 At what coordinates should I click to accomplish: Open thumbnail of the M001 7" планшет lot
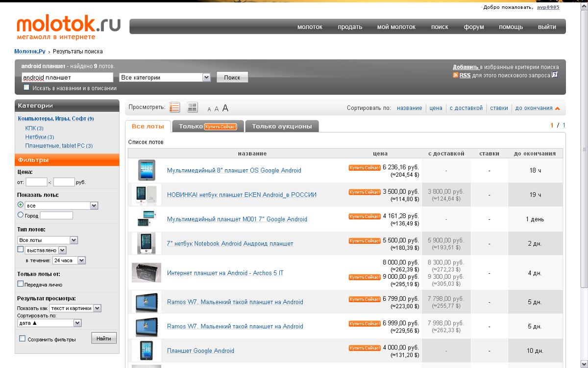(147, 219)
